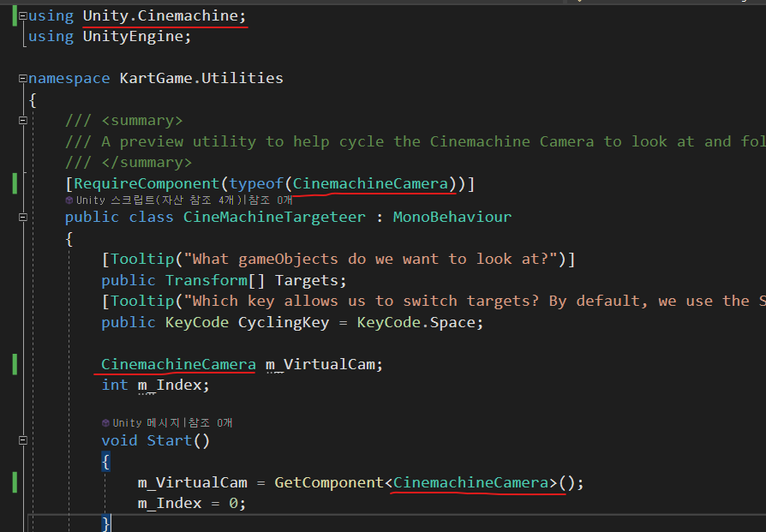766x532 pixels.
Task: Click the 'Transform' type name
Action: point(206,280)
